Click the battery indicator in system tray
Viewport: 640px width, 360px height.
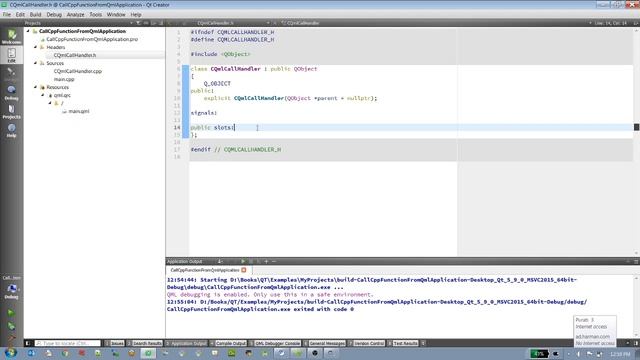tap(539, 353)
